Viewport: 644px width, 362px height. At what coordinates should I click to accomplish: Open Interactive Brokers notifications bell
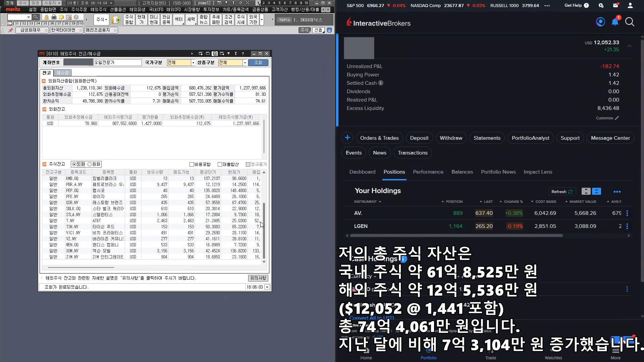coord(615,22)
